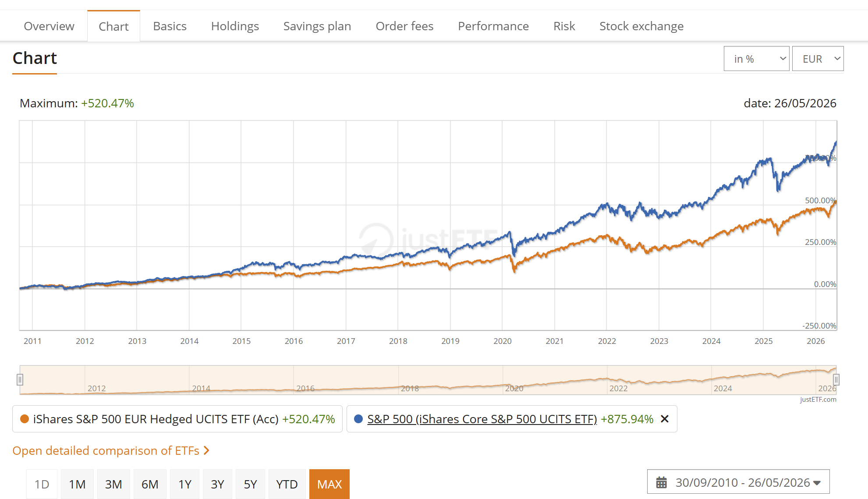868x499 pixels.
Task: Select the 1Y time range
Action: tap(184, 484)
